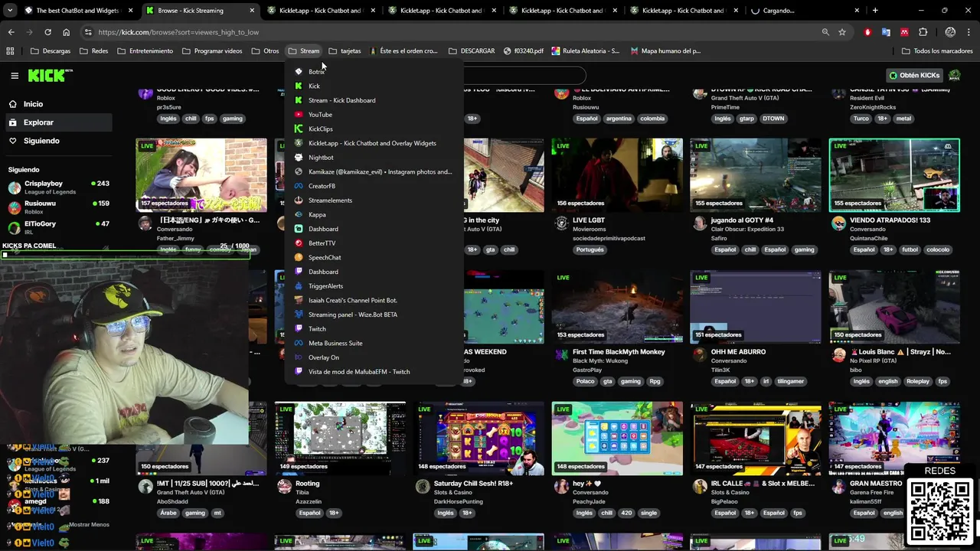Screen dimensions: 980x551
Task: Select Streamelements bookmark entry
Action: click(374, 201)
